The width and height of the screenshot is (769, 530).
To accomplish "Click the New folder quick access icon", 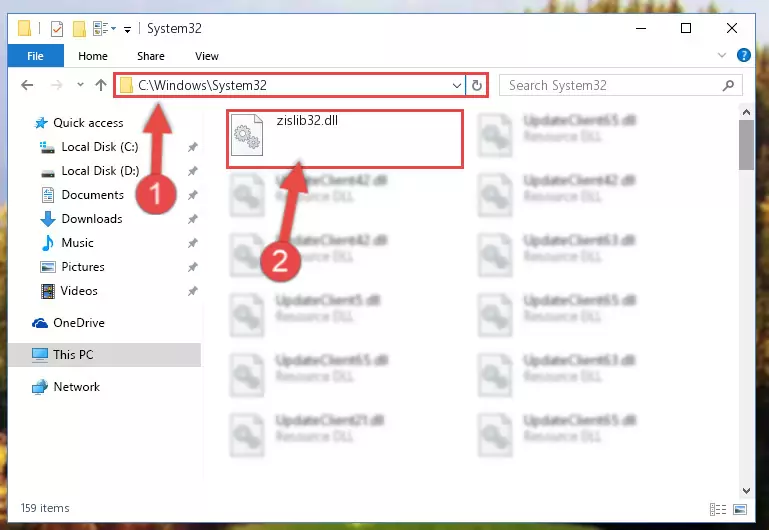I will click(79, 29).
